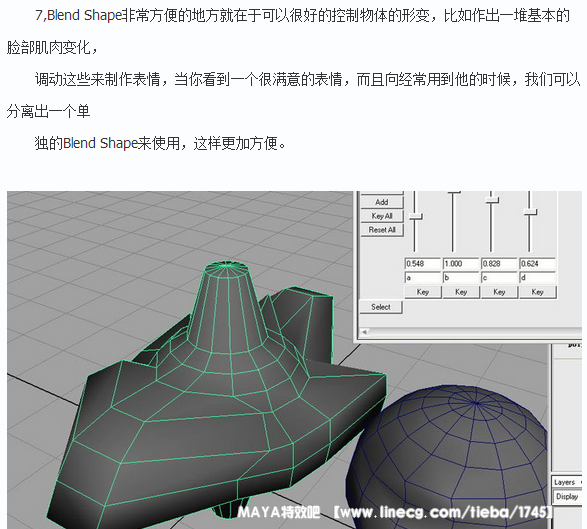The height and width of the screenshot is (529, 587).
Task: Click the Key All button
Action: (x=381, y=216)
